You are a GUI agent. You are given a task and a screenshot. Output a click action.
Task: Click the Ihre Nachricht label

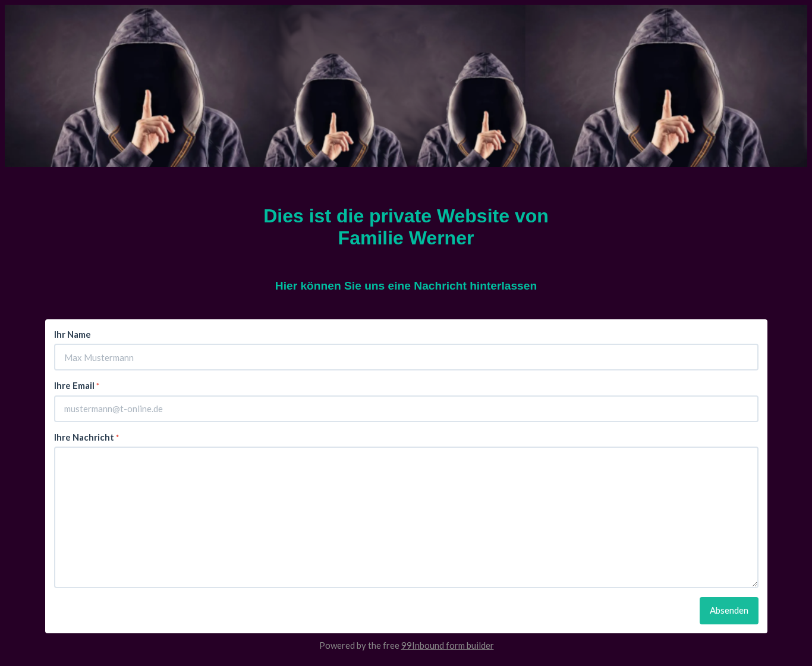pos(84,438)
